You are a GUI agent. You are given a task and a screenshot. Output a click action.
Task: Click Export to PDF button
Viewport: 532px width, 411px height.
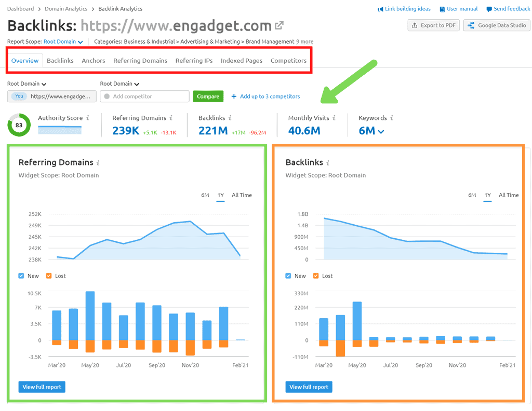click(x=434, y=25)
